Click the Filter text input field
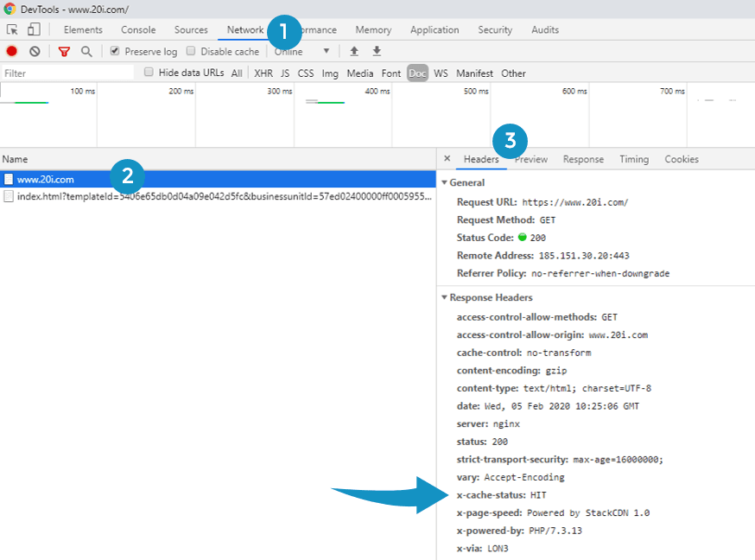The width and height of the screenshot is (755, 560). coord(67,73)
